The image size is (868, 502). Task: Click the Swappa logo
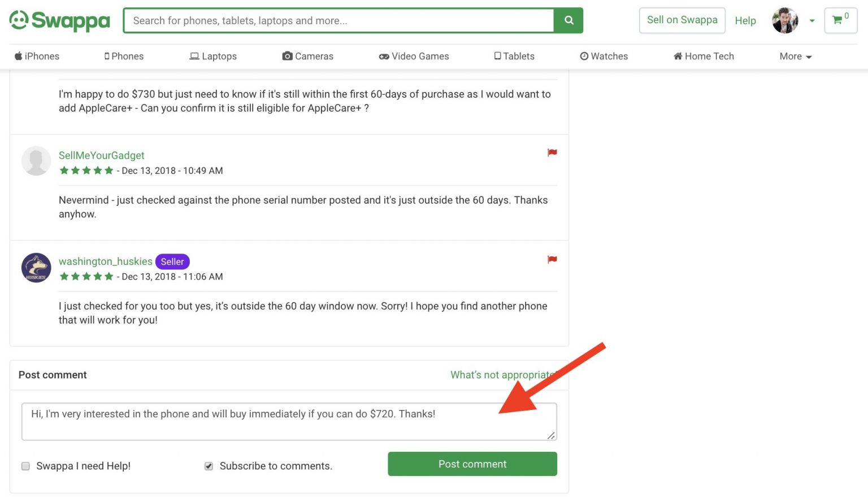pyautogui.click(x=59, y=20)
